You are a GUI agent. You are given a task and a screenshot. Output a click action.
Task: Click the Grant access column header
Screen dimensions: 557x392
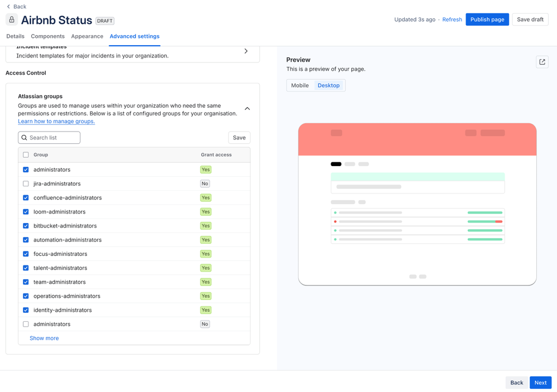(x=216, y=154)
